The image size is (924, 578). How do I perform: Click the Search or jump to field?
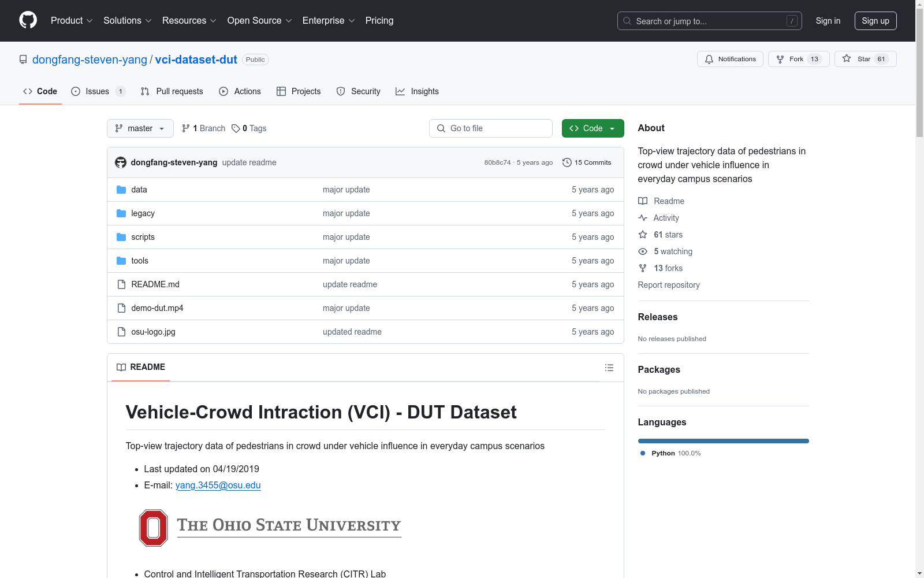pos(710,21)
